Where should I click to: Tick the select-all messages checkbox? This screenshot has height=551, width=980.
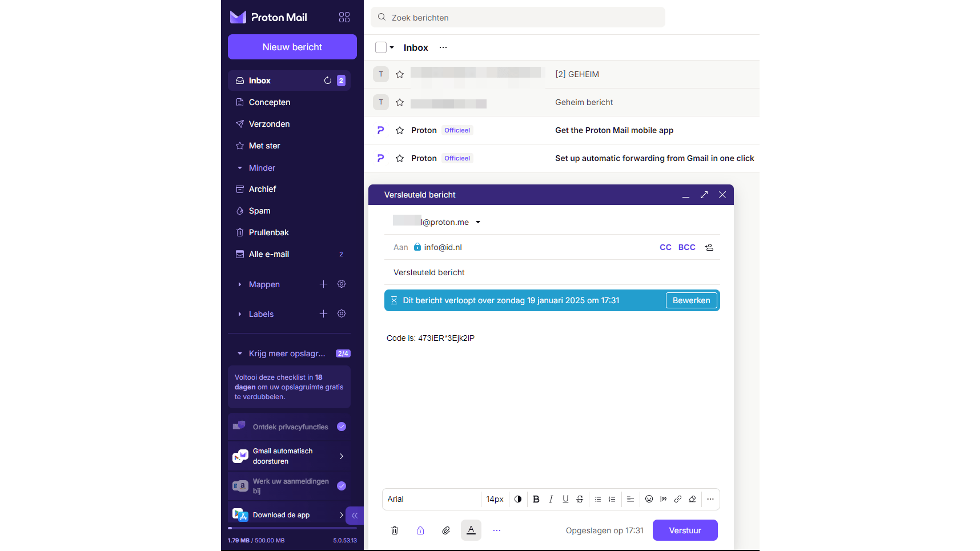coord(381,47)
